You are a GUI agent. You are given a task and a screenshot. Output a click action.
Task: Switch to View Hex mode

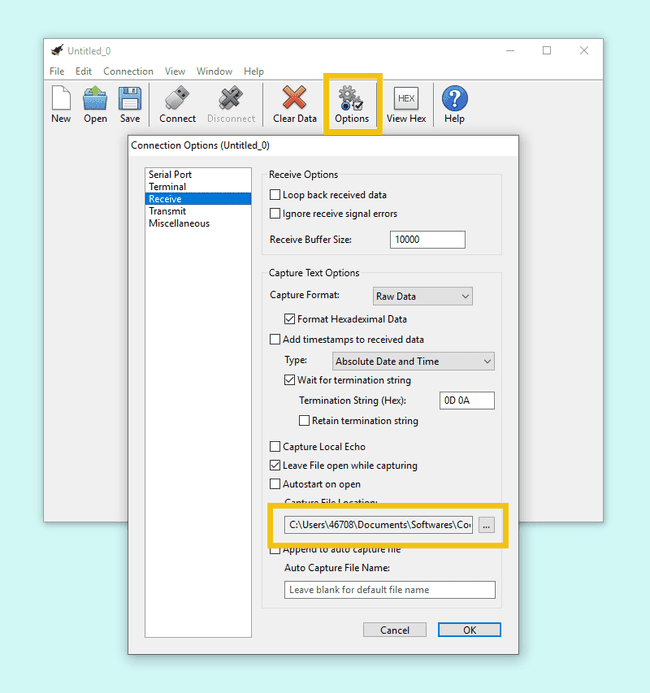pyautogui.click(x=406, y=98)
